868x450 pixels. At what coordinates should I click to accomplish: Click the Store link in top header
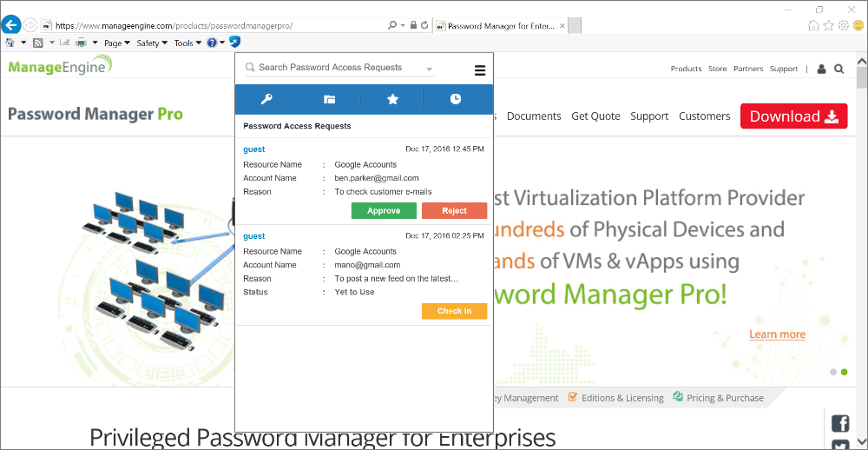(x=718, y=69)
